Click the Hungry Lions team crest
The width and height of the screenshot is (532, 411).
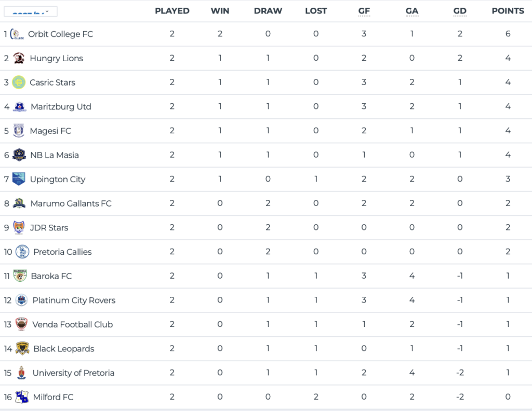19,58
